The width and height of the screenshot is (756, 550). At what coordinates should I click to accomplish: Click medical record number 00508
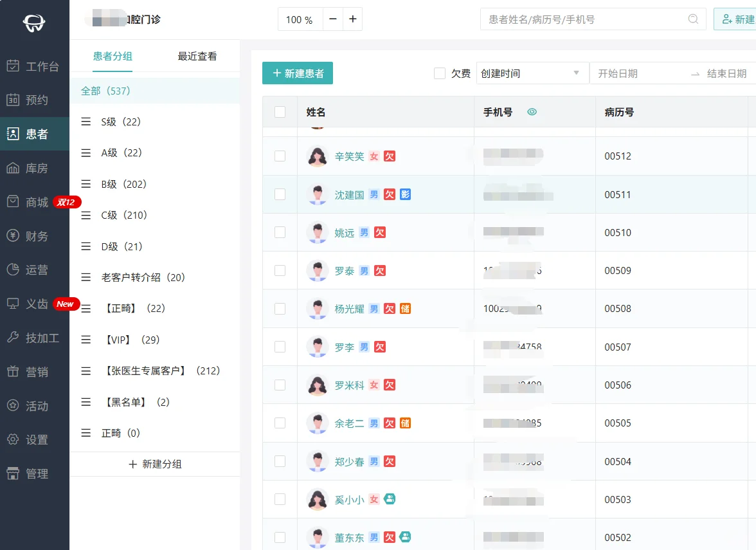618,308
